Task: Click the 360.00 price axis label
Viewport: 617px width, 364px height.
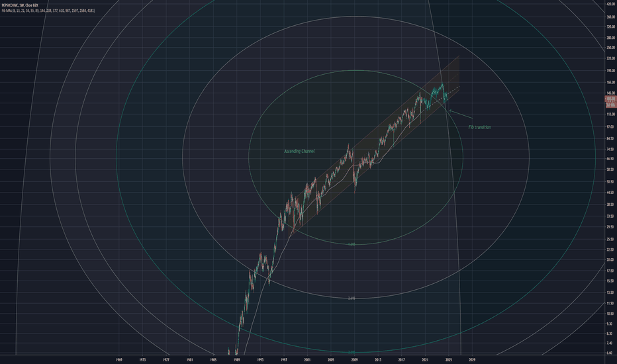Action: (x=610, y=17)
